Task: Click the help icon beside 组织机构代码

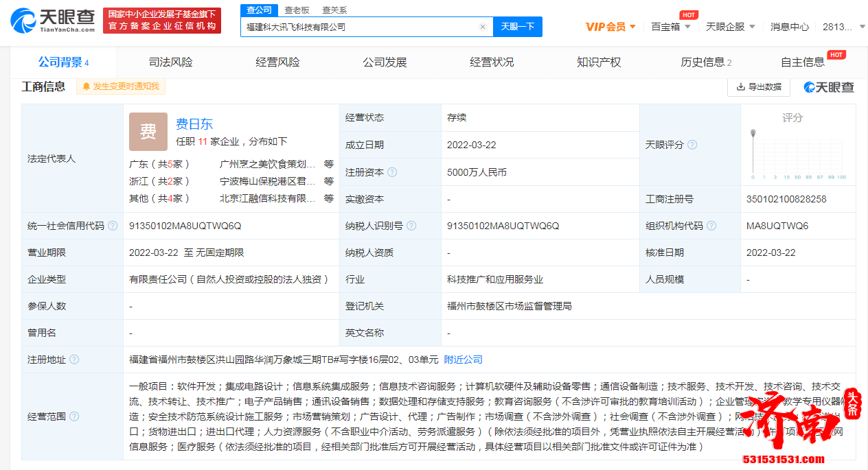Action: [x=711, y=225]
